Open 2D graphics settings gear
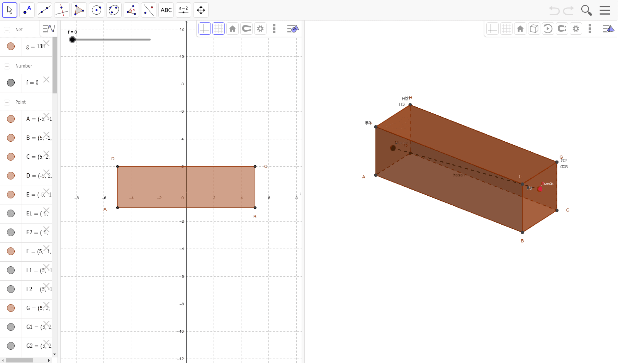 tap(260, 29)
